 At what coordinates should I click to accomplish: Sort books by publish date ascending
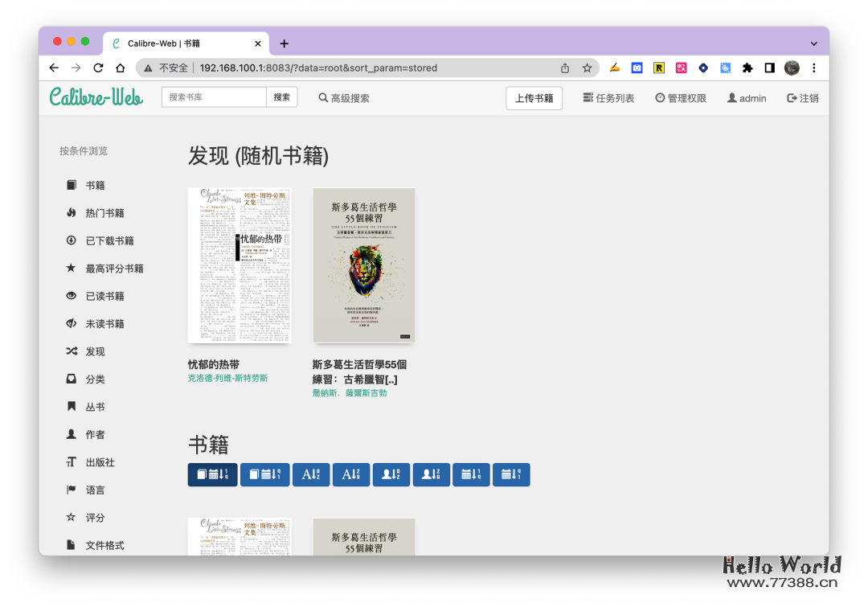471,474
